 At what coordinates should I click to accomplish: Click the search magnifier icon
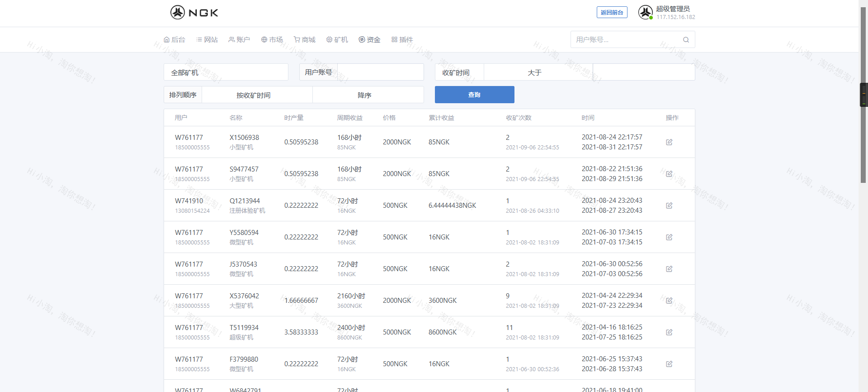686,40
